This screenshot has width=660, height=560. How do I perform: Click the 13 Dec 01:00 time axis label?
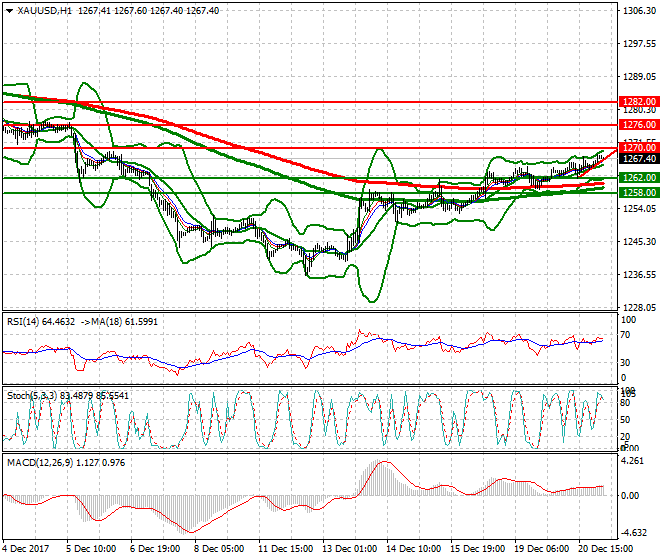coord(350,549)
